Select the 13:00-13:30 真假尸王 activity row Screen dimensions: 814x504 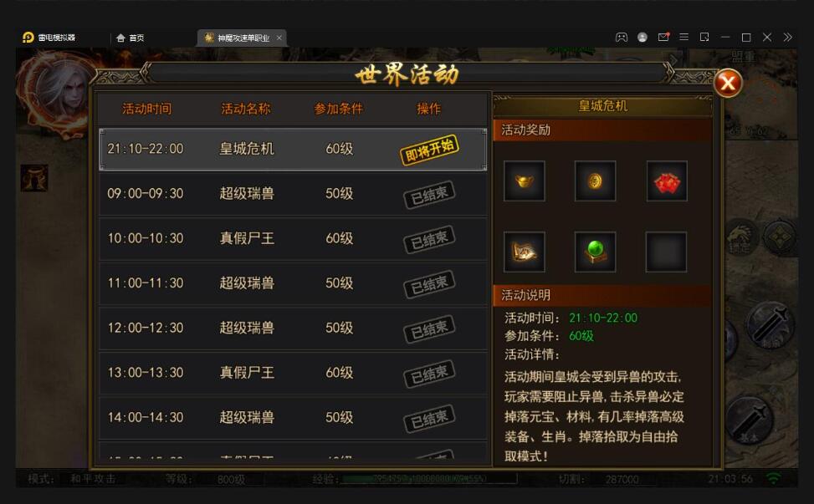[x=293, y=373]
